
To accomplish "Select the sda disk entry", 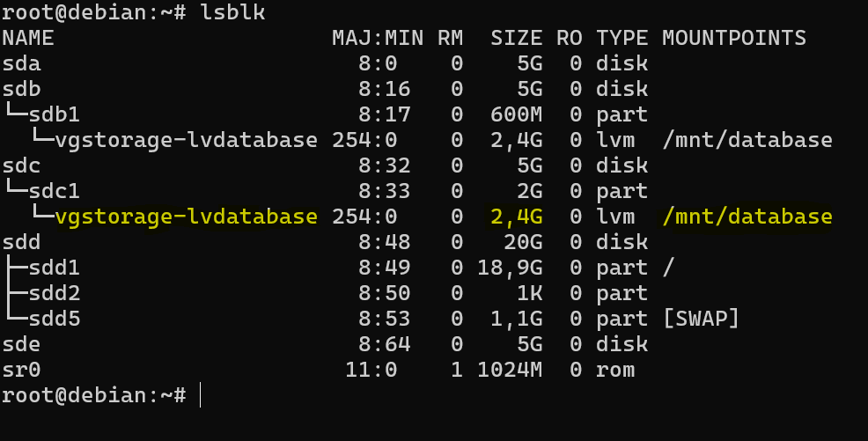I will (22, 63).
